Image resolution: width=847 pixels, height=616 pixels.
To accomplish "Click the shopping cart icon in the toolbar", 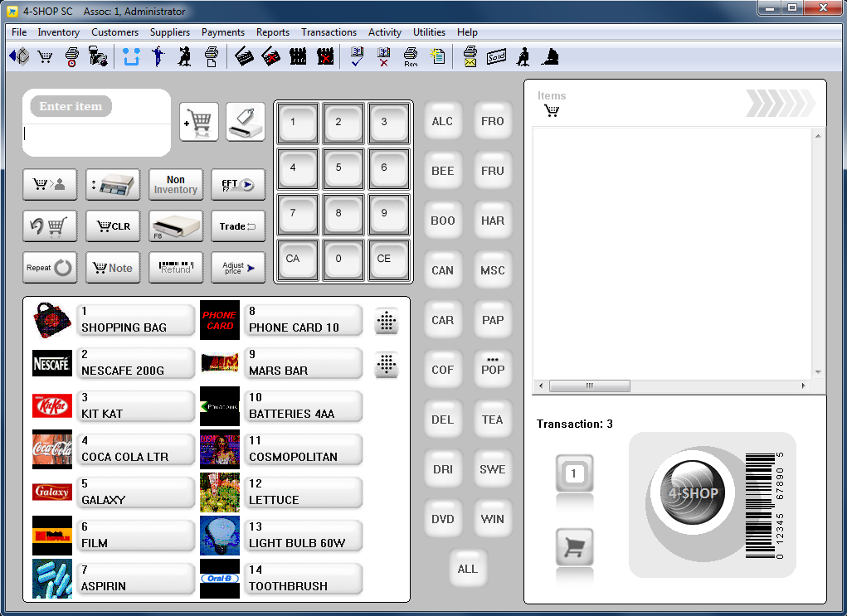I will click(x=46, y=56).
